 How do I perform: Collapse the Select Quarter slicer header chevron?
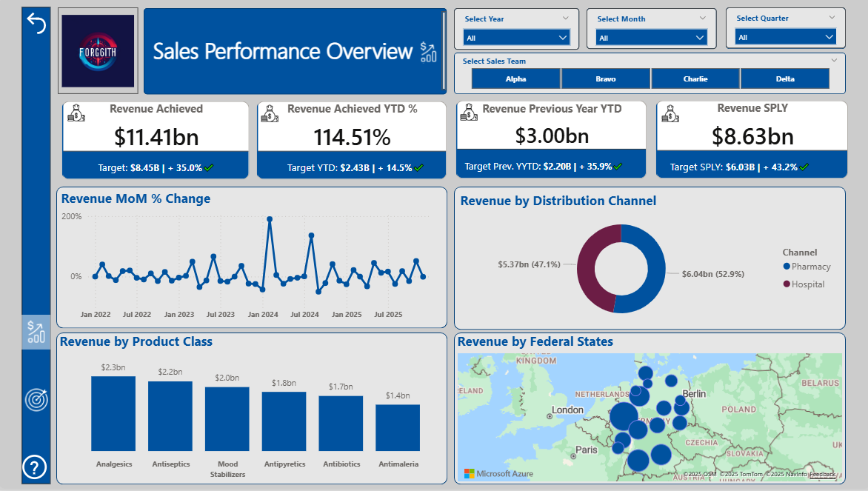point(832,18)
